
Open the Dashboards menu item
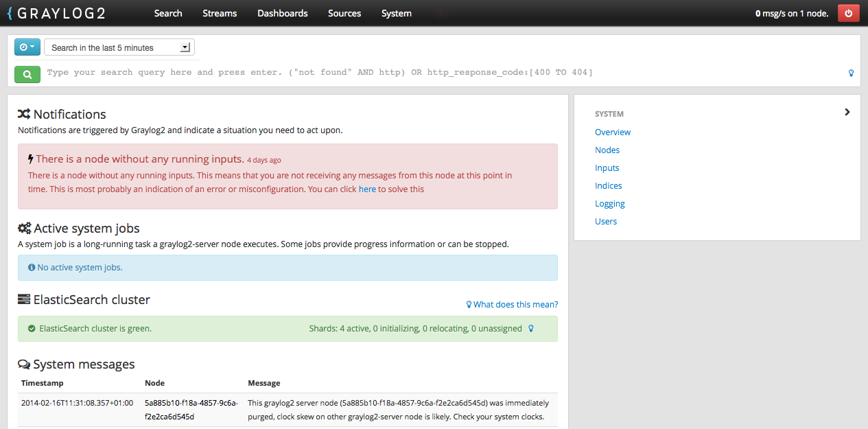(x=282, y=13)
